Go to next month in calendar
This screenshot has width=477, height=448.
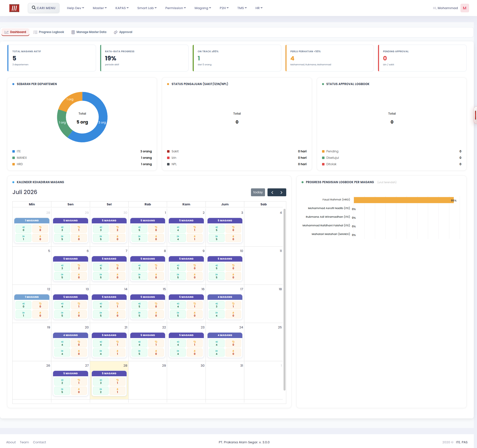click(x=281, y=192)
